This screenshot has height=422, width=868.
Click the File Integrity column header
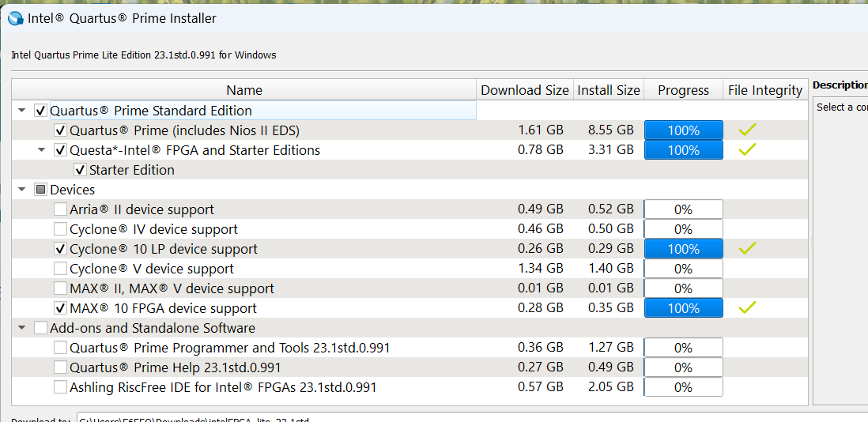(765, 90)
